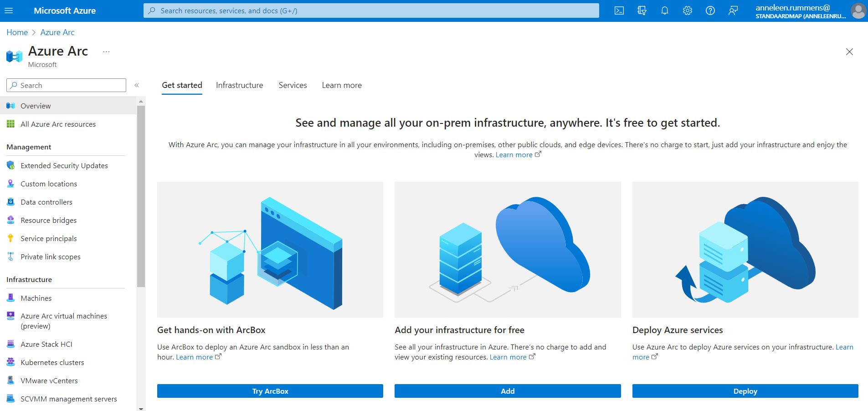Screen dimensions: 868x411
Task: Click Azure Arc in the breadcrumb
Action: coord(57,32)
